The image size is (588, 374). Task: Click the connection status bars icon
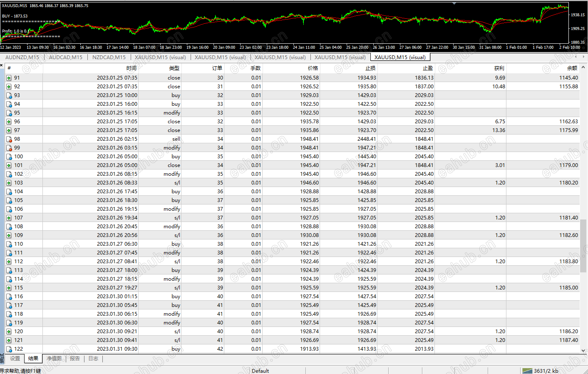click(527, 371)
